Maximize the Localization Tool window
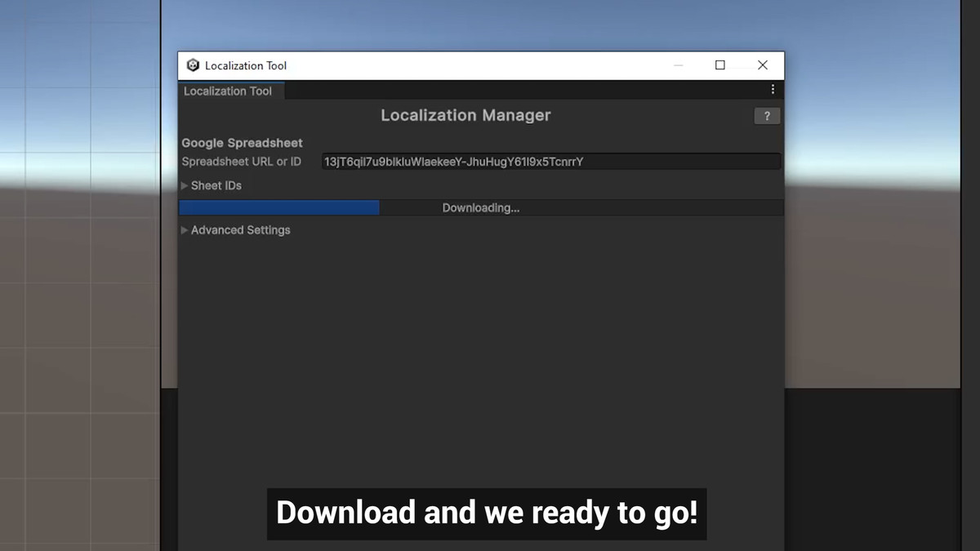 tap(720, 65)
